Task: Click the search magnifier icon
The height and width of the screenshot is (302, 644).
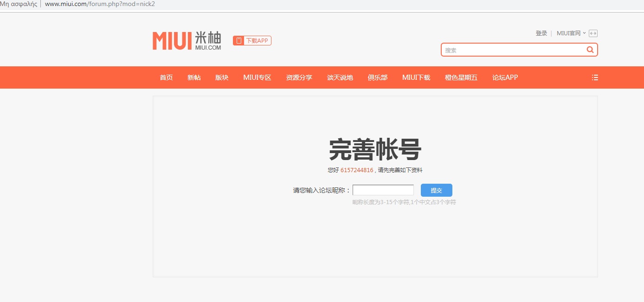Action: click(590, 50)
